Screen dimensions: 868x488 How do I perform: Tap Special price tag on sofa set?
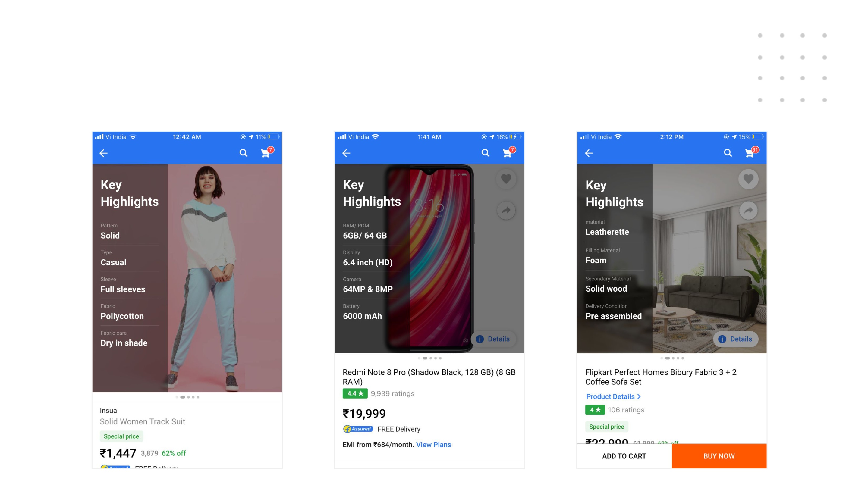pyautogui.click(x=606, y=426)
